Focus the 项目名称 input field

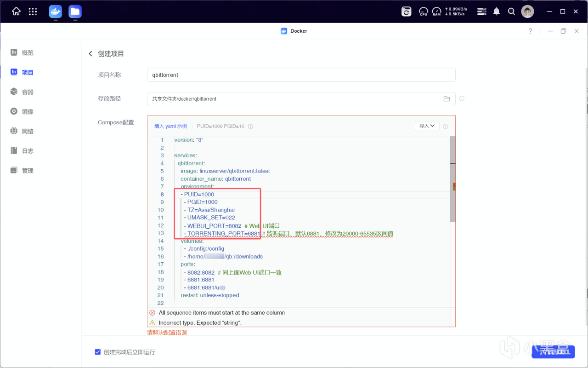pos(301,75)
